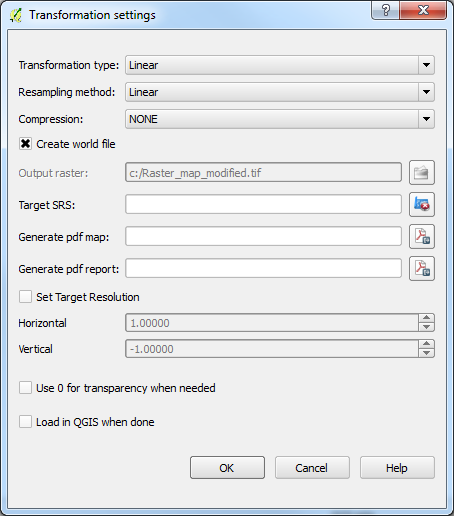Image resolution: width=454 pixels, height=516 pixels.
Task: Confirm settings with the OK button
Action: click(x=227, y=468)
